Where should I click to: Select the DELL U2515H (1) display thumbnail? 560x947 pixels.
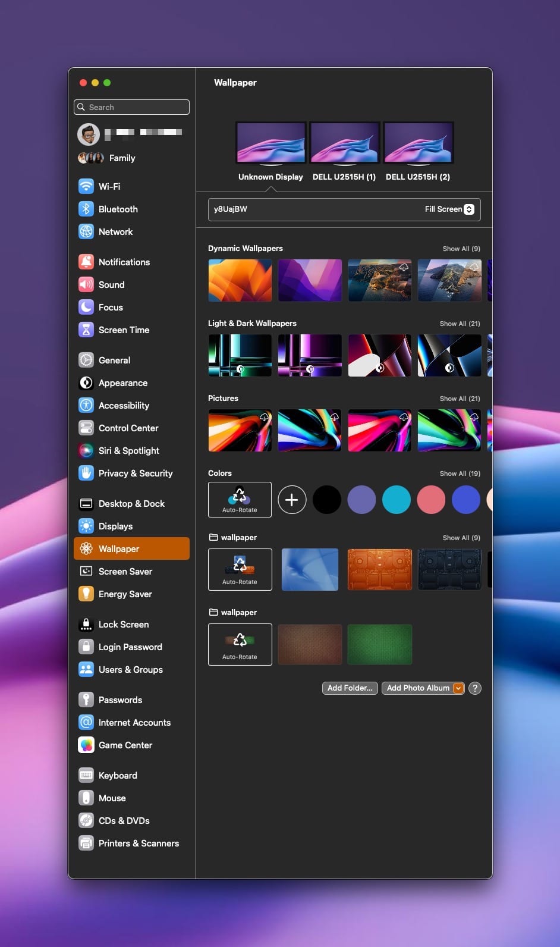(x=344, y=143)
